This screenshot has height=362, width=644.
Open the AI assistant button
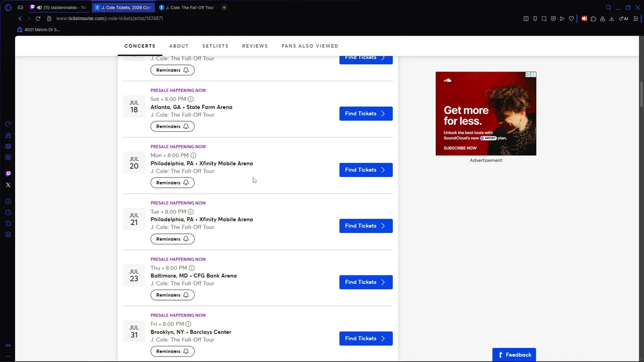pyautogui.click(x=623, y=19)
